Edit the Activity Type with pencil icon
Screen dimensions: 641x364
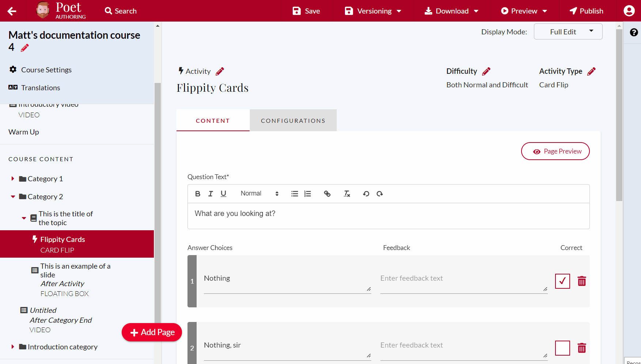[592, 71]
